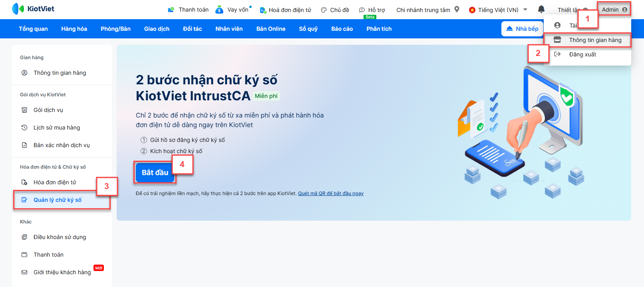This screenshot has width=644, height=287.
Task: Click the Gói dịch vụ store icon
Action: [24, 110]
